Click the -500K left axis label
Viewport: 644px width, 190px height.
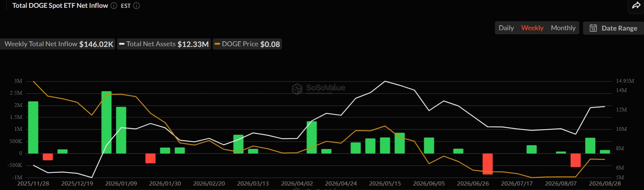coord(16,165)
